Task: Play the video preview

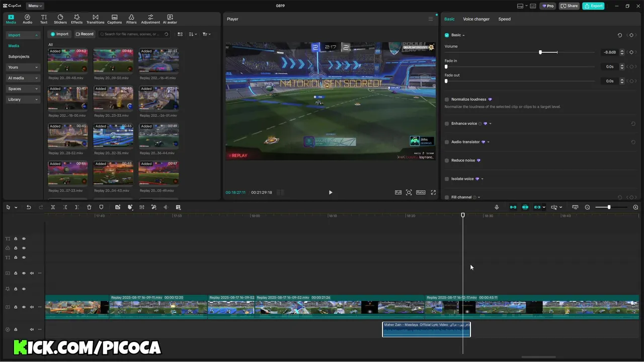Action: click(331, 192)
